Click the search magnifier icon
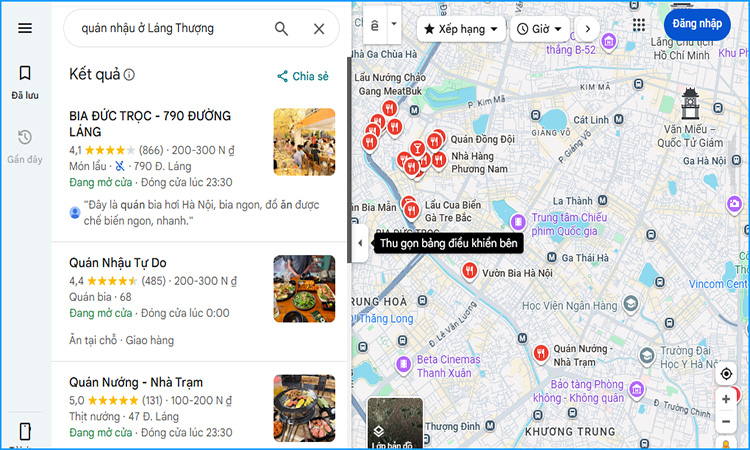Viewport: 750px width, 450px height. pyautogui.click(x=281, y=29)
